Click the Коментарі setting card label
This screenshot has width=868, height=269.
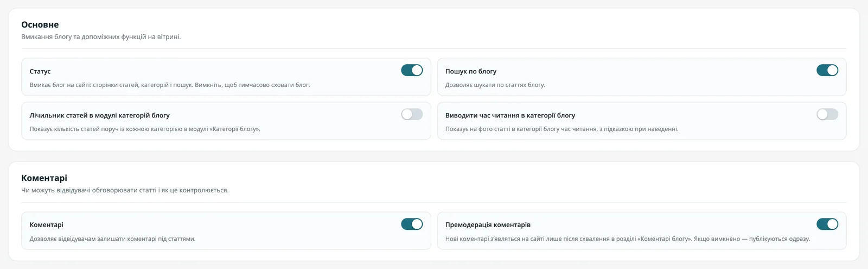click(47, 224)
